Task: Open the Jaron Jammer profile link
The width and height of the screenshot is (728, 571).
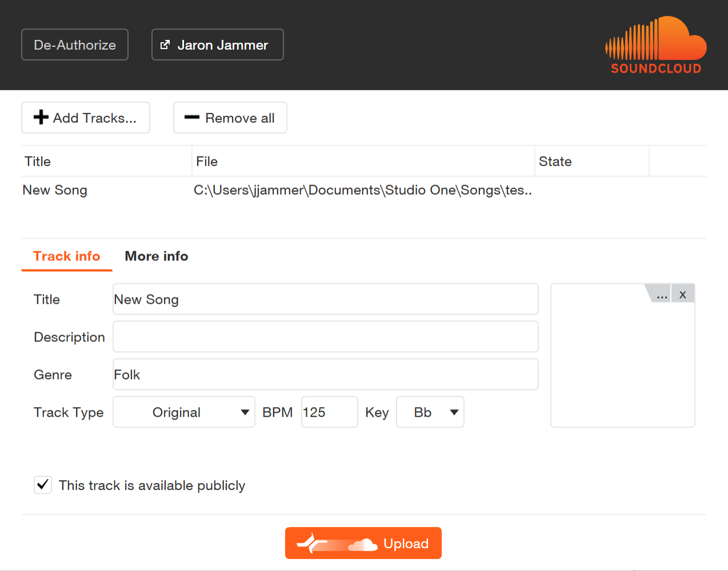Action: pos(218,45)
